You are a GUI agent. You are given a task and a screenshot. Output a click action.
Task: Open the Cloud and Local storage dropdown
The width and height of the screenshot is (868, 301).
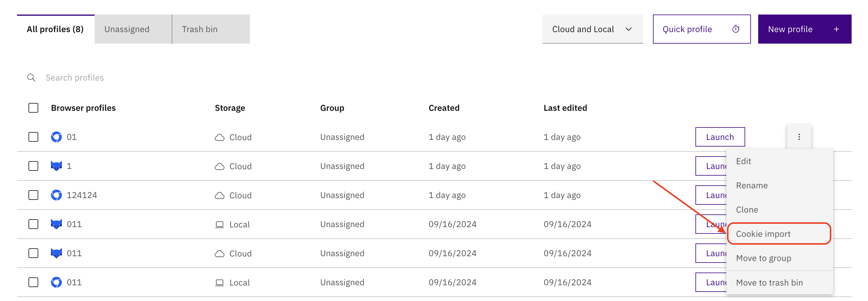592,29
